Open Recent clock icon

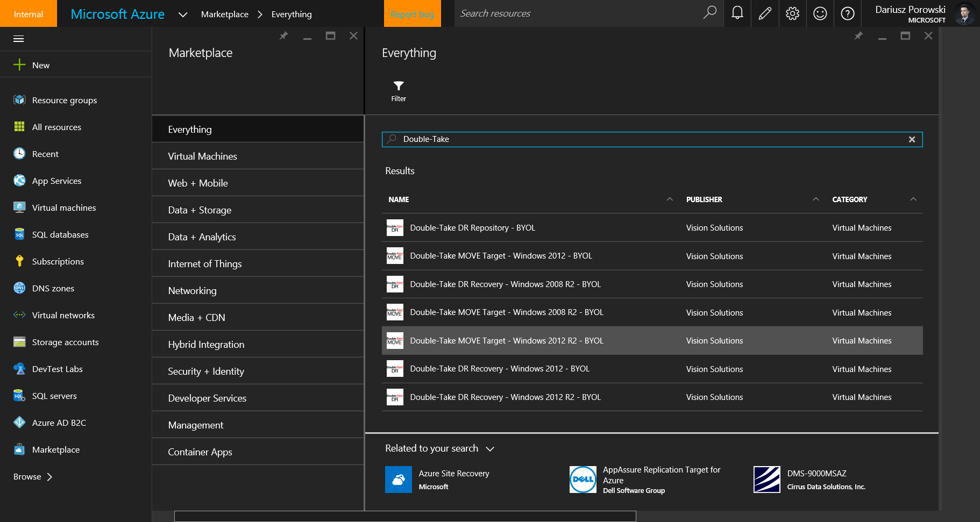pyautogui.click(x=19, y=154)
